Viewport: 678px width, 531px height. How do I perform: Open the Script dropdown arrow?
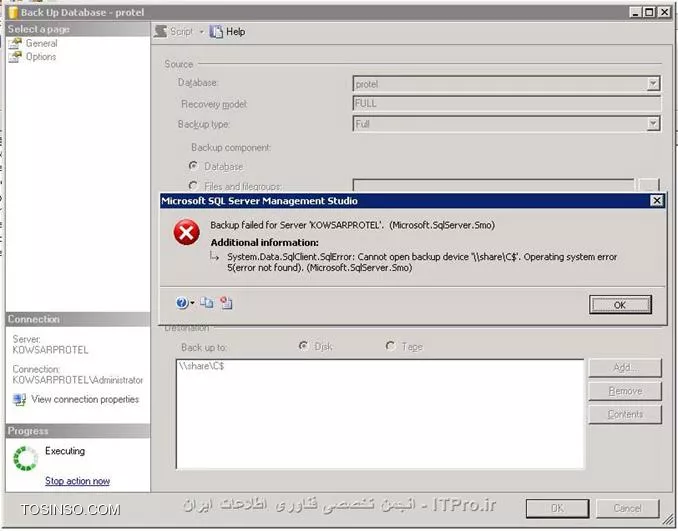pyautogui.click(x=201, y=32)
